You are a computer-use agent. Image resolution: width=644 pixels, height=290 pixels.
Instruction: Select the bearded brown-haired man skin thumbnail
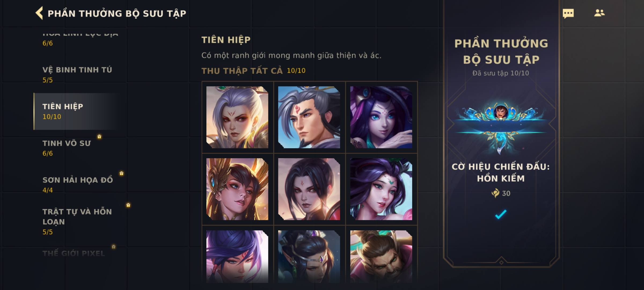381,256
